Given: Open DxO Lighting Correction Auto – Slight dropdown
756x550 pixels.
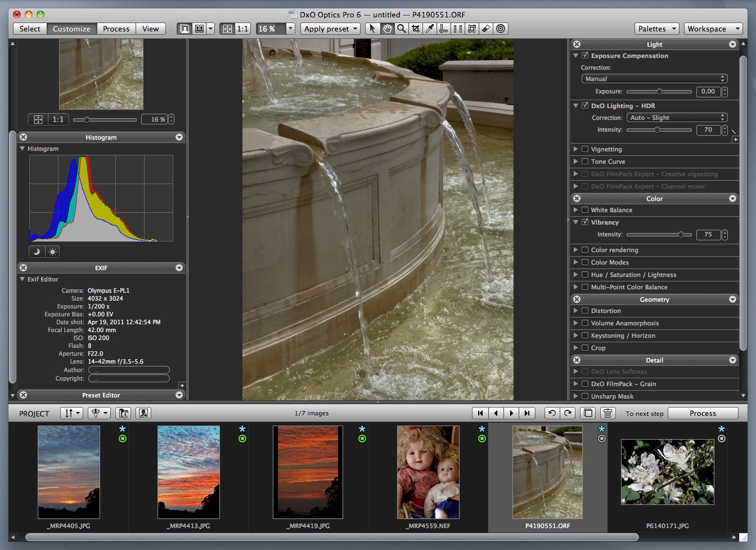Looking at the screenshot, I should 677,118.
